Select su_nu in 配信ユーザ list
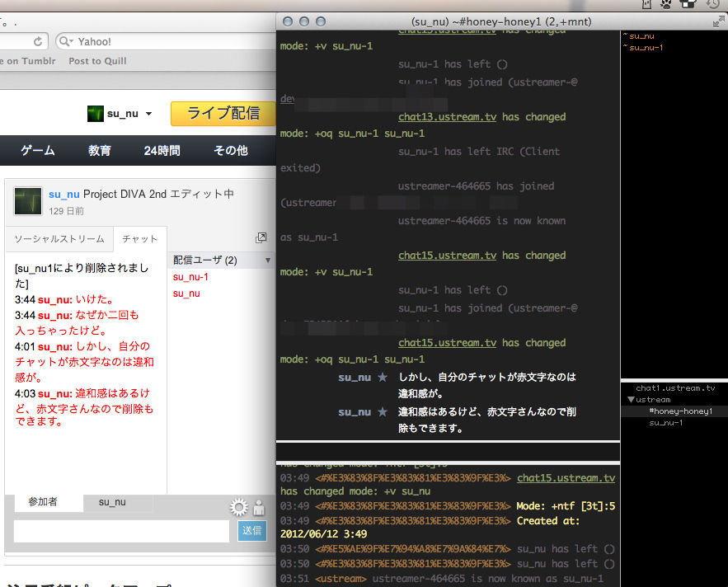This screenshot has height=587, width=728. pyautogui.click(x=186, y=293)
